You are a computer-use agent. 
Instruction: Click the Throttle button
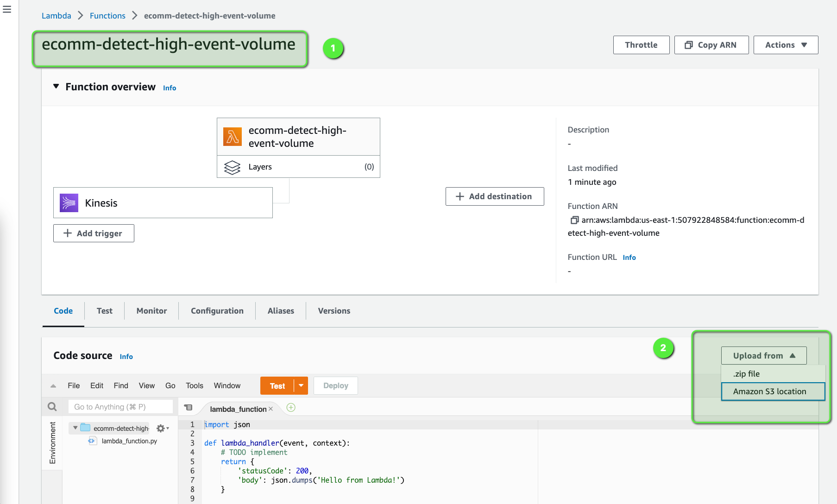(x=641, y=45)
